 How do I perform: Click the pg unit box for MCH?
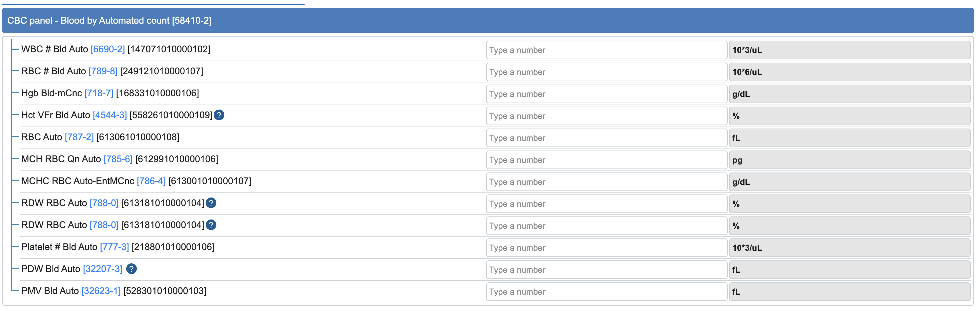849,160
